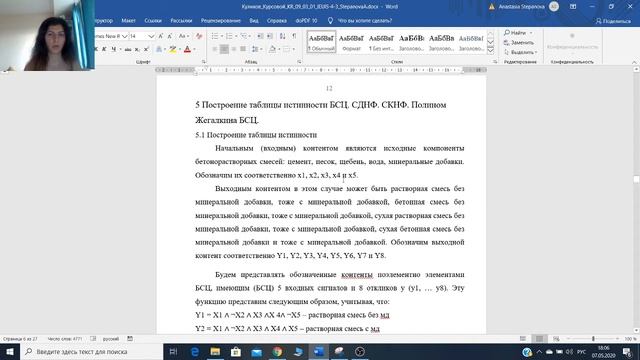Open the 'Справка' tab

point(276,20)
